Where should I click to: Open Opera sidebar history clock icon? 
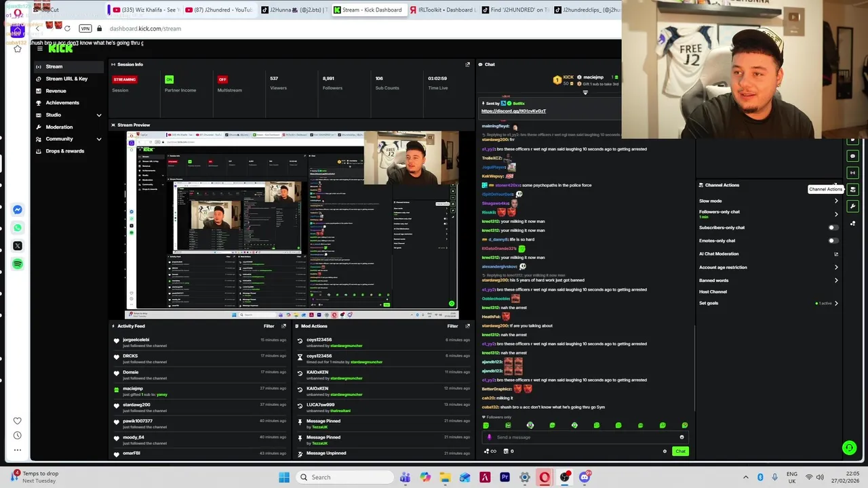tap(18, 435)
